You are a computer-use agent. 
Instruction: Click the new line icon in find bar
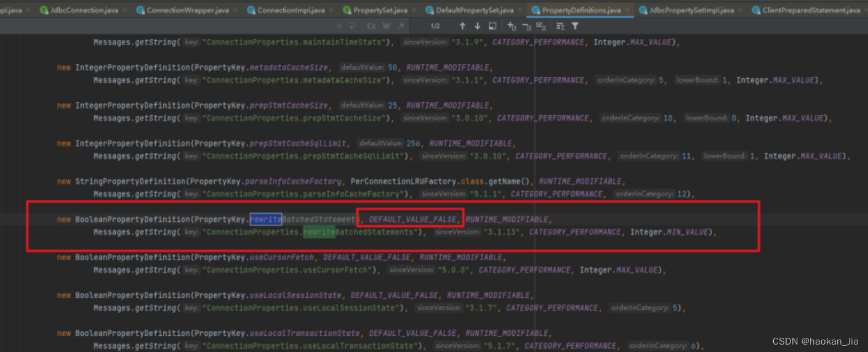(x=352, y=26)
